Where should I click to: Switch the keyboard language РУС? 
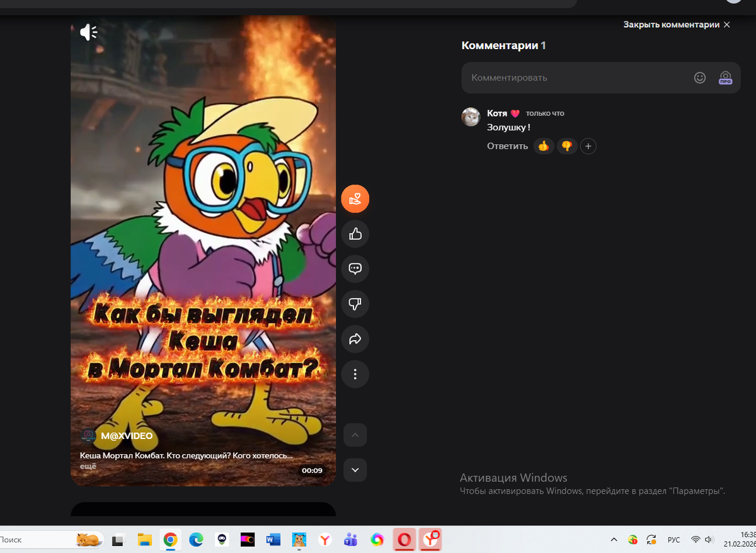(x=673, y=540)
